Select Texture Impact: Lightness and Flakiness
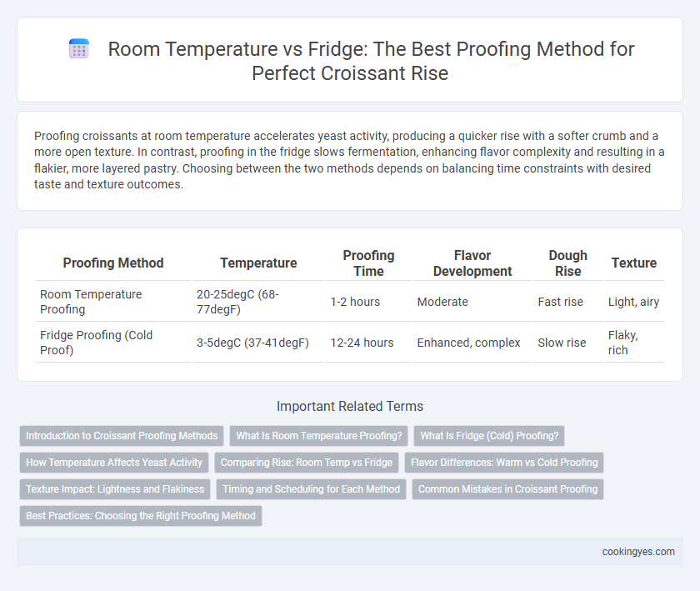Viewport: 700px width, 591px height. 115,489
